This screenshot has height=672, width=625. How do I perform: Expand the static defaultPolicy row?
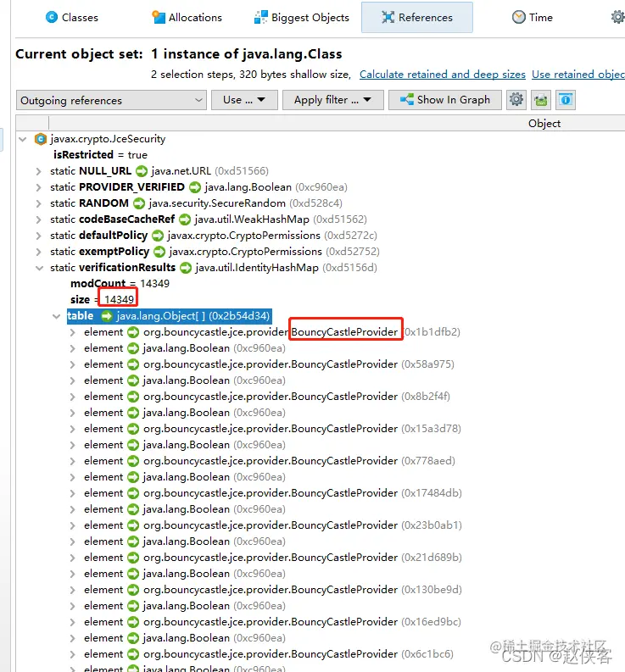39,236
